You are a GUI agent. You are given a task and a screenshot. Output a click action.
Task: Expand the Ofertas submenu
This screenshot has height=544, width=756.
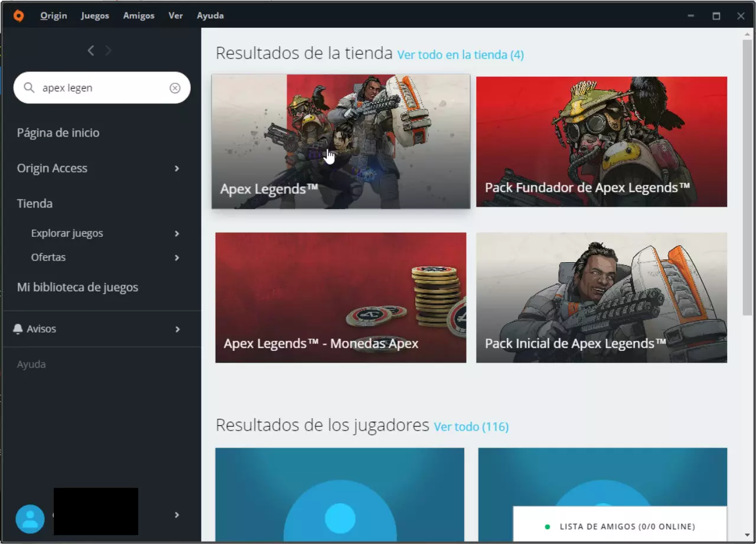(177, 258)
